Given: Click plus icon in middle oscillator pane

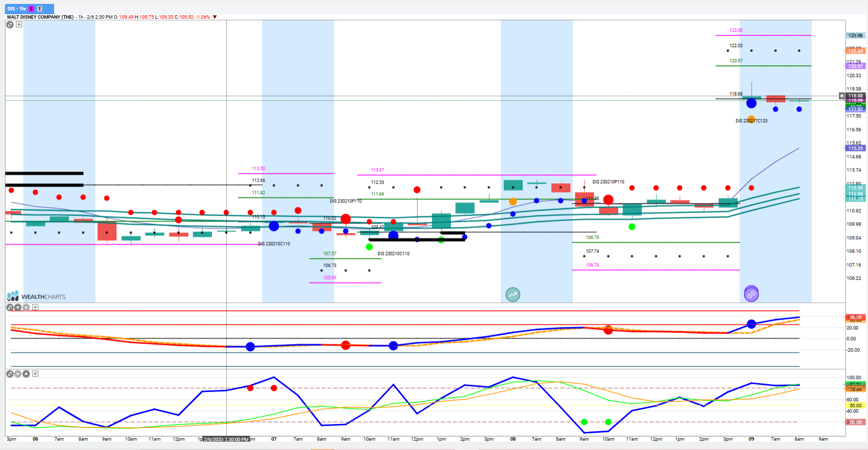Looking at the screenshot, I should tap(35, 308).
